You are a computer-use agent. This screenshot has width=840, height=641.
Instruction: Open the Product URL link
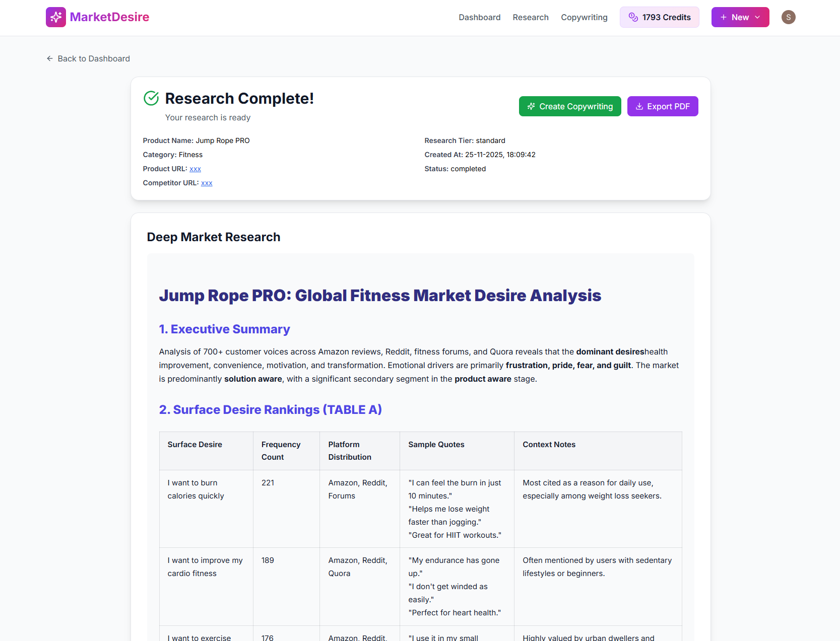[x=195, y=169]
